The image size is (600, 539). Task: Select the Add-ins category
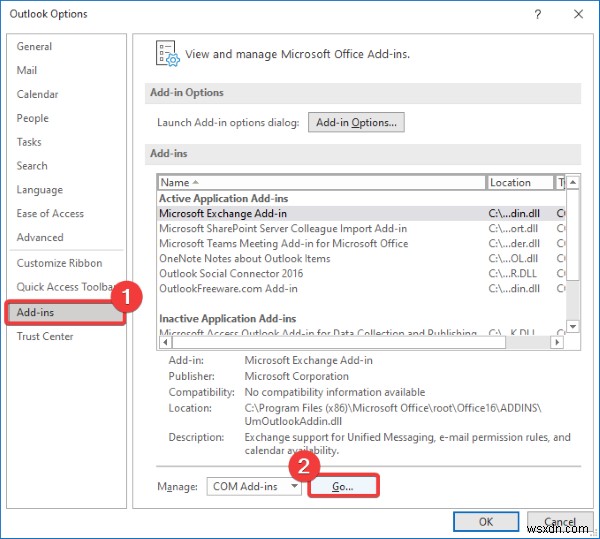65,313
